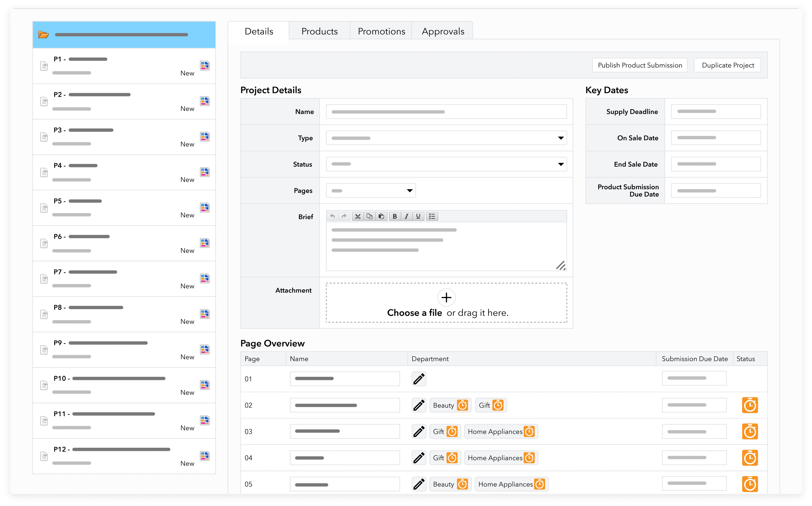Toggle italic formatting in Brief editor
This screenshot has width=812, height=506.
406,216
